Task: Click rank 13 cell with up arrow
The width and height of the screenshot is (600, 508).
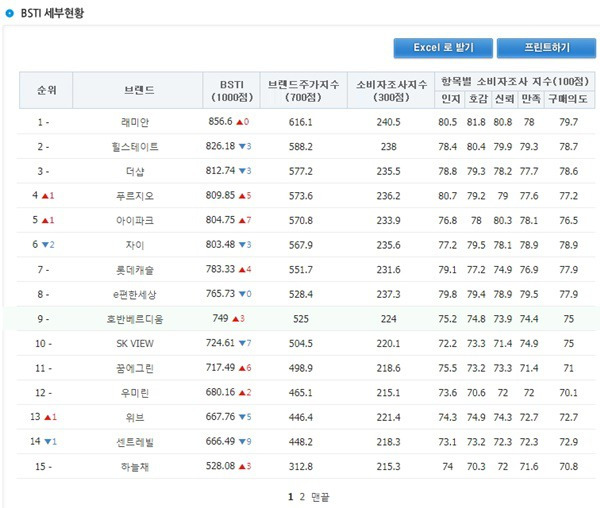Action: pos(43,417)
